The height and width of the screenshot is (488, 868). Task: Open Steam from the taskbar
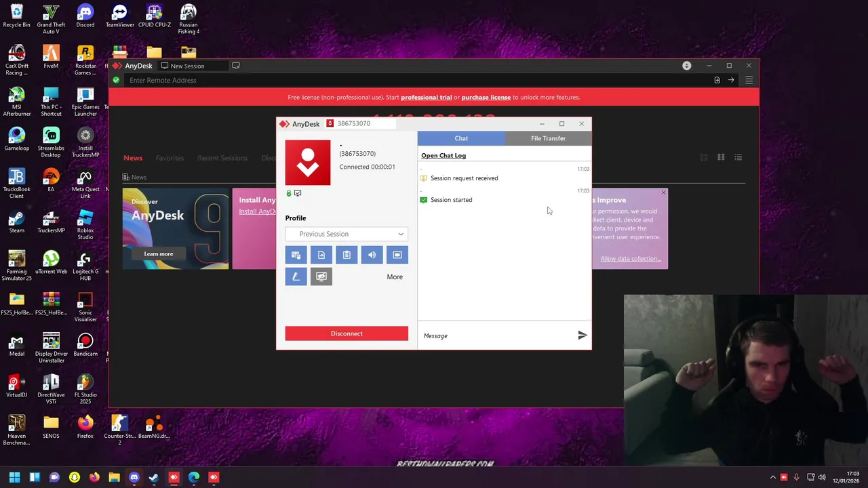click(154, 477)
